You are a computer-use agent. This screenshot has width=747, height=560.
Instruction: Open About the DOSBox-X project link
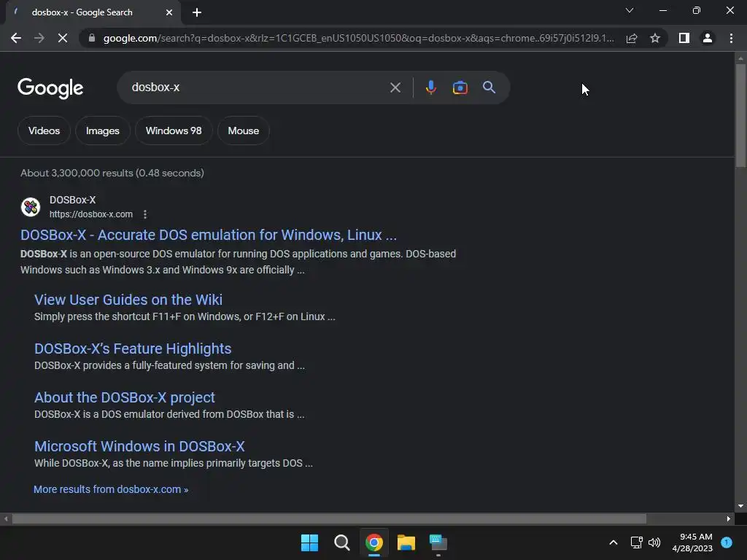pos(125,397)
